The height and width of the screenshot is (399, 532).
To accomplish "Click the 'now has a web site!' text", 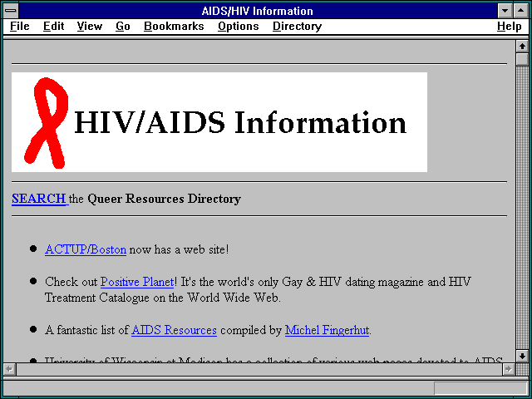I will (x=180, y=249).
